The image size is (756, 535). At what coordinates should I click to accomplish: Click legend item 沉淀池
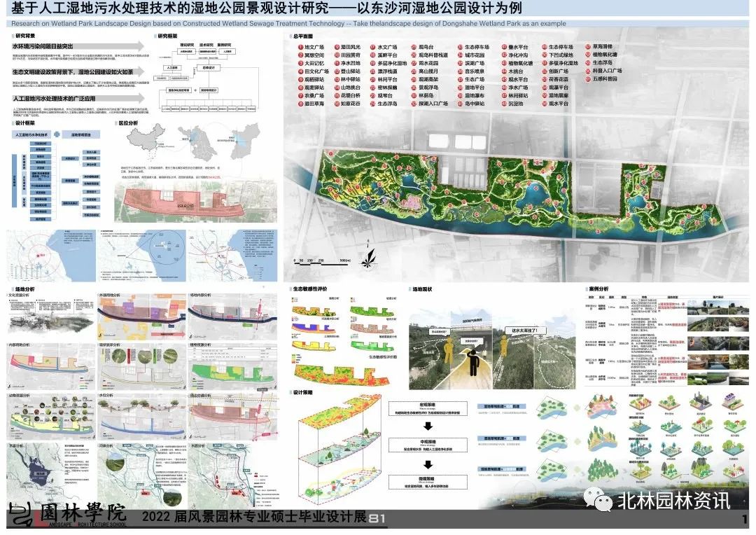tap(512, 104)
